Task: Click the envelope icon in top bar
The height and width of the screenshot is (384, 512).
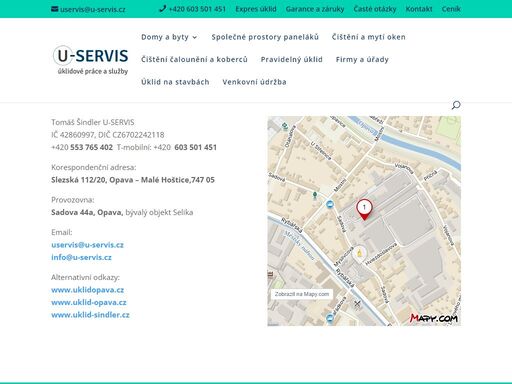Action: point(55,9)
